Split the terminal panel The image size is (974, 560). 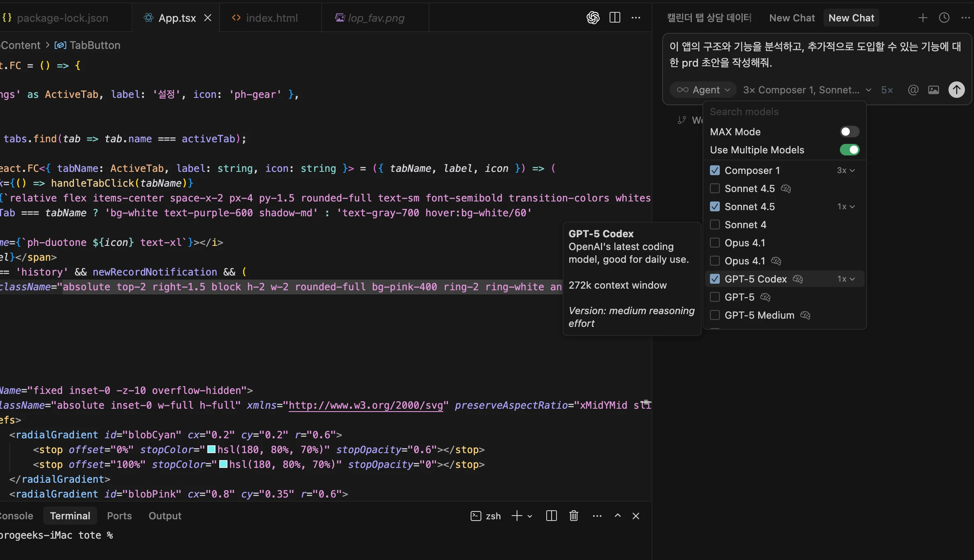pos(551,516)
